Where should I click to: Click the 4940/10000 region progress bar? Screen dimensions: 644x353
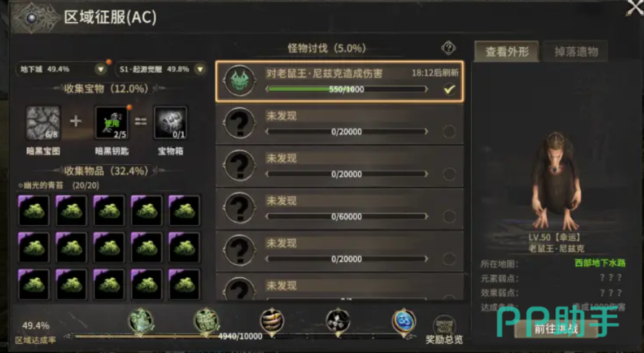coord(240,336)
